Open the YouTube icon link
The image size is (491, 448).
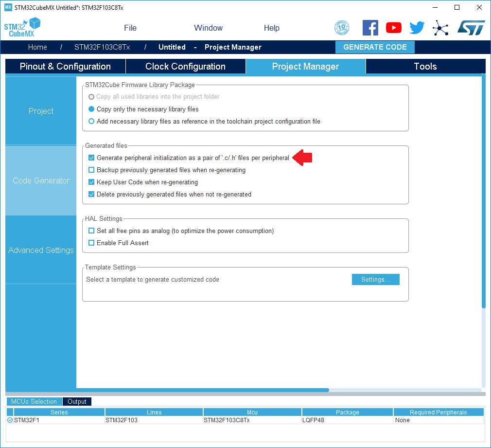(394, 28)
